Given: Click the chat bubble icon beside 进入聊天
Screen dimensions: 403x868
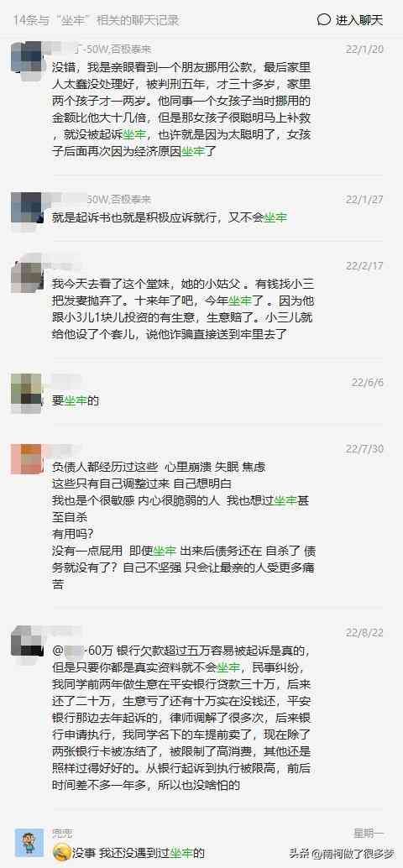Looking at the screenshot, I should pos(324,20).
